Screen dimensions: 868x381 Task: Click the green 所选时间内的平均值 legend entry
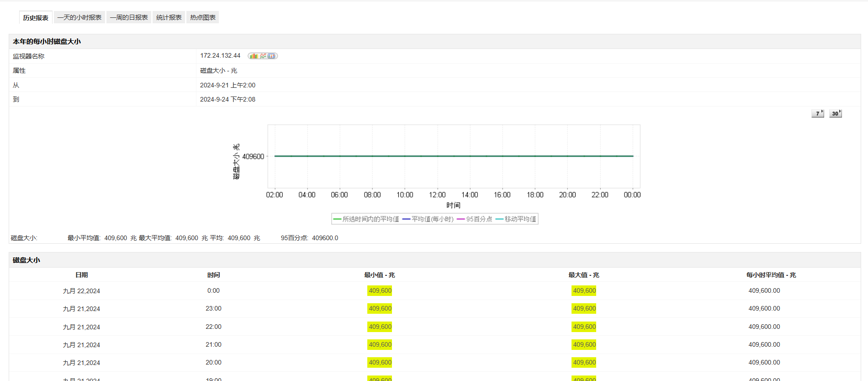click(366, 219)
